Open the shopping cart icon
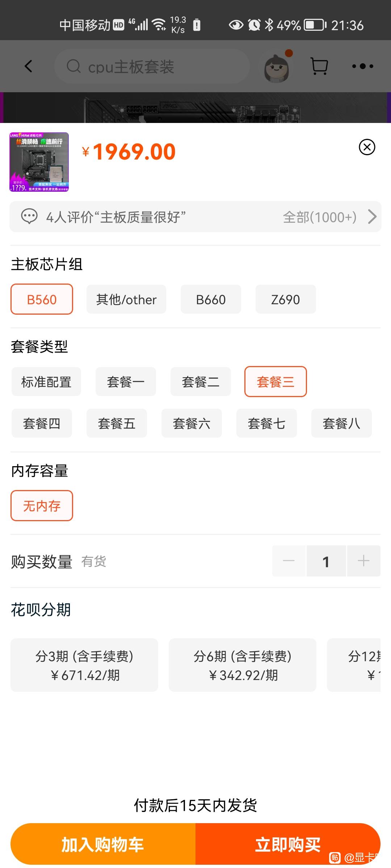This screenshot has height=868, width=391. pyautogui.click(x=319, y=66)
